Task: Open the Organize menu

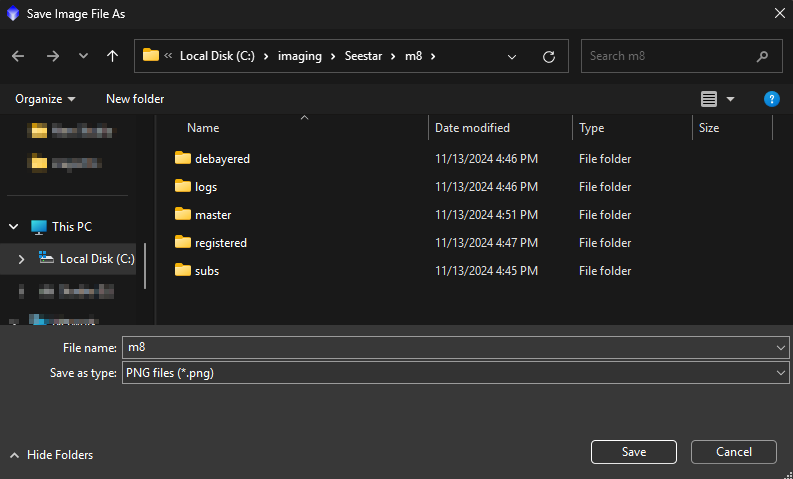Action: pyautogui.click(x=45, y=99)
